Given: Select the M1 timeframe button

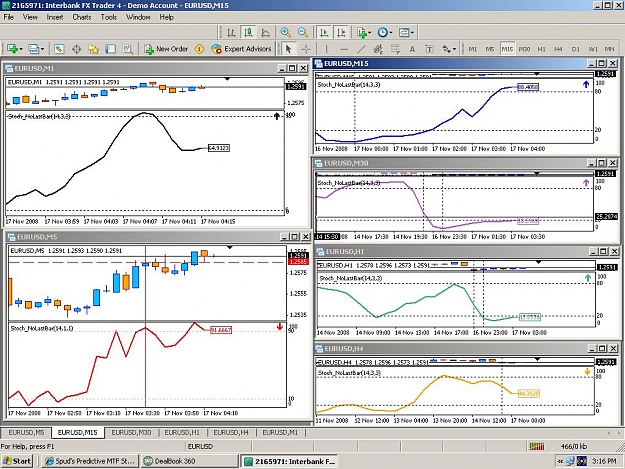Looking at the screenshot, I should 472,49.
